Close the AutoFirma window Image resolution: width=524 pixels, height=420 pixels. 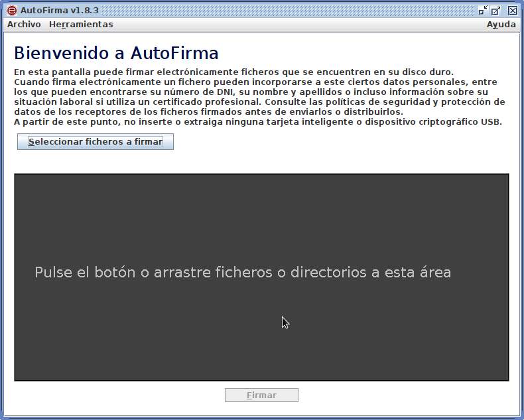512,11
